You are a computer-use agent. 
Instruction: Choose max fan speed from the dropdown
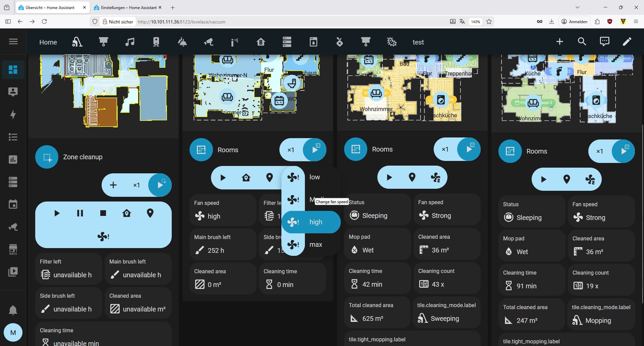311,244
